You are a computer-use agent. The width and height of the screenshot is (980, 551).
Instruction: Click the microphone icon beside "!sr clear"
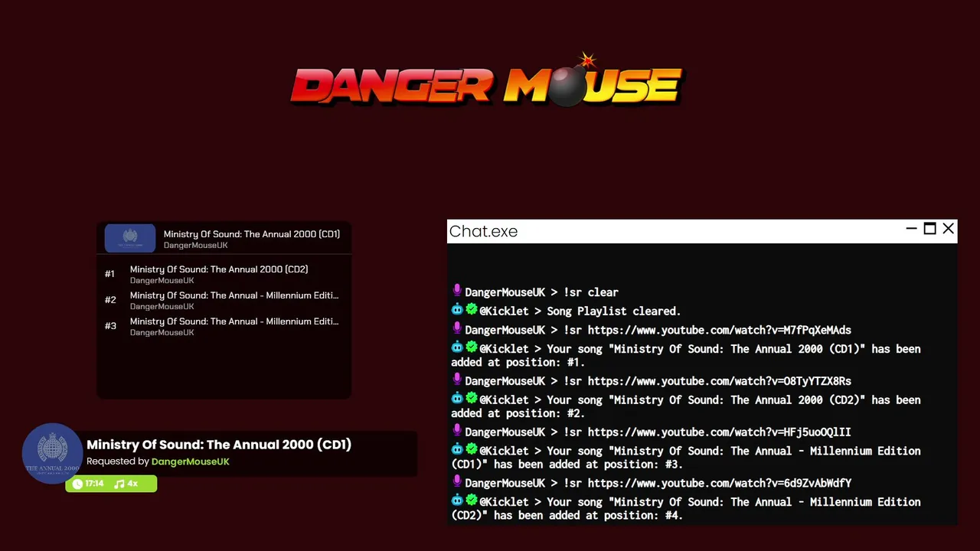pos(457,291)
